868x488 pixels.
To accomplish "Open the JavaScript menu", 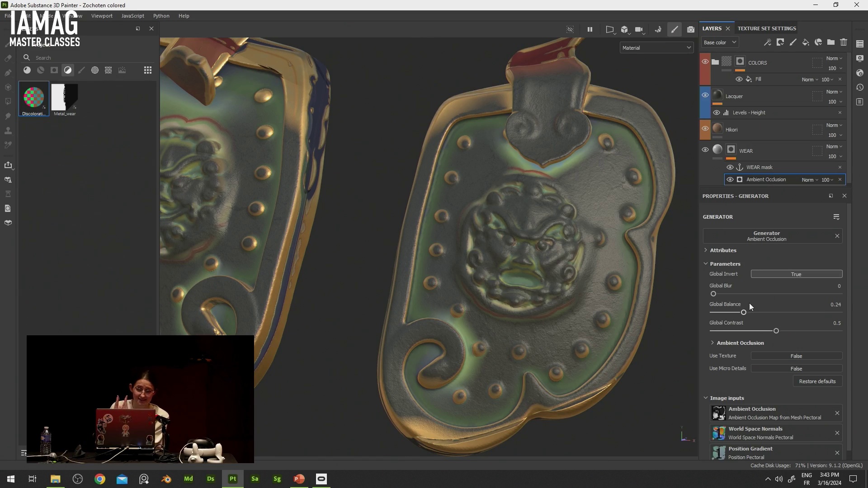I will coord(133,16).
